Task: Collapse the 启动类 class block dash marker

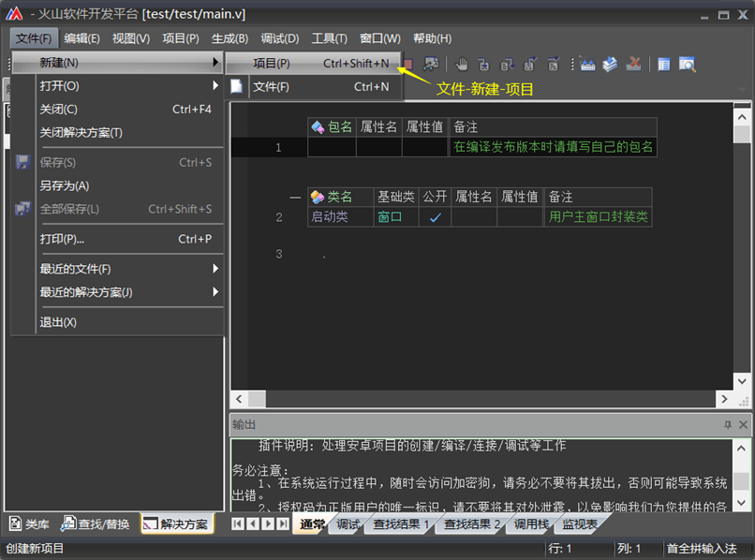Action: click(x=296, y=198)
